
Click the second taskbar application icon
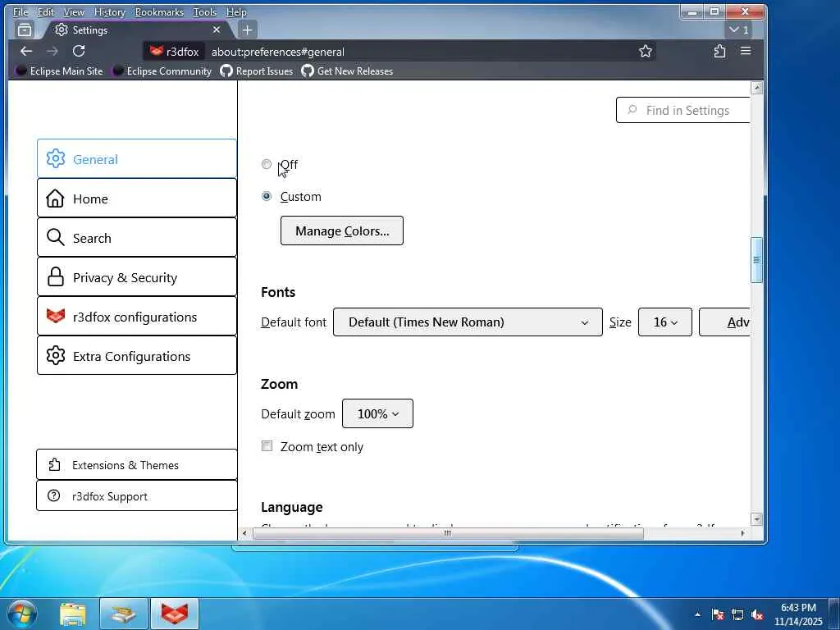123,614
